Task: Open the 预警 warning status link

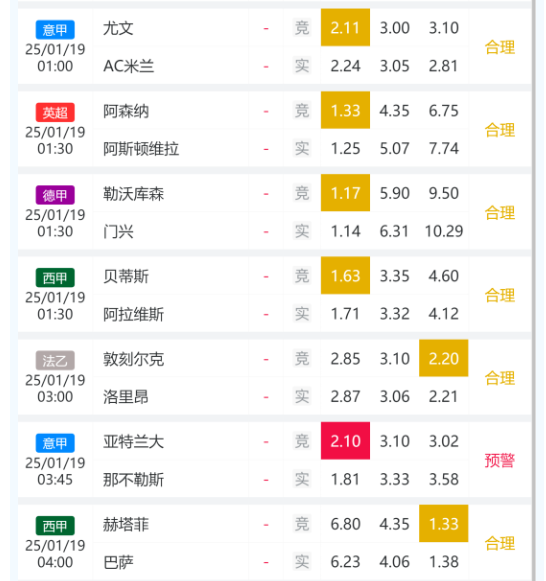Action: 500,461
